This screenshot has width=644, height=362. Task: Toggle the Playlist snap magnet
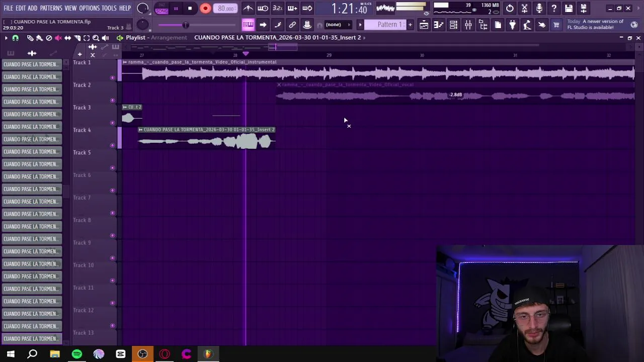[15, 38]
